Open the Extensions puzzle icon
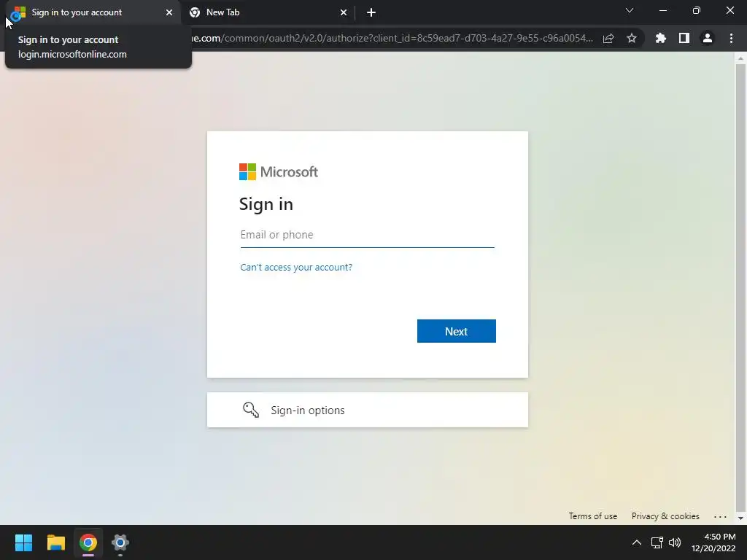 click(661, 38)
